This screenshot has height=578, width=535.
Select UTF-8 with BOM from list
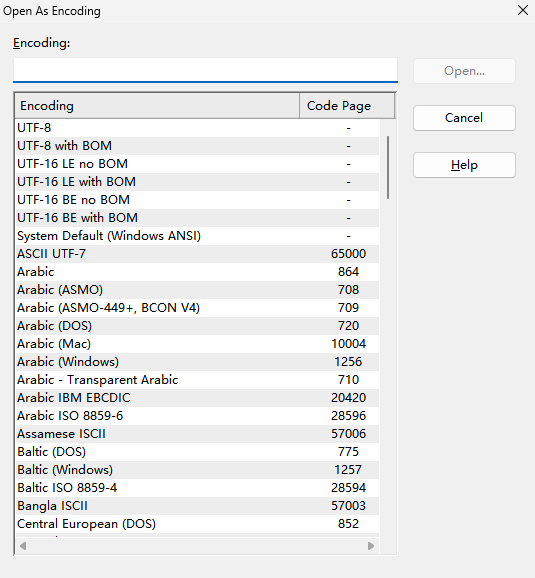(197, 146)
